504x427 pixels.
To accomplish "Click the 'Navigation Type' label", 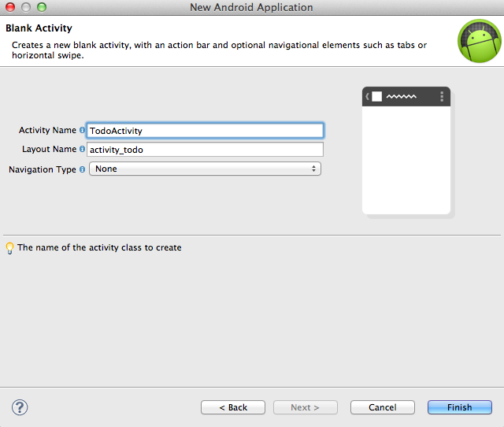I will click(x=42, y=169).
